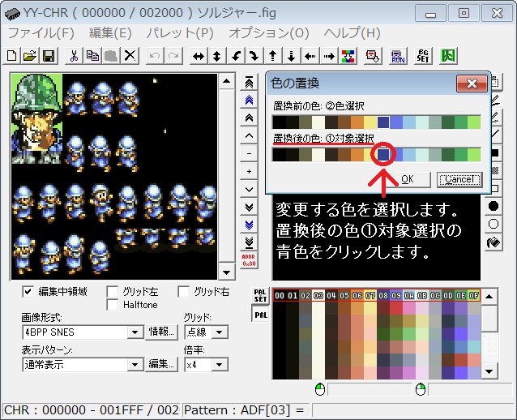Open a file using the folder icon

30,56
